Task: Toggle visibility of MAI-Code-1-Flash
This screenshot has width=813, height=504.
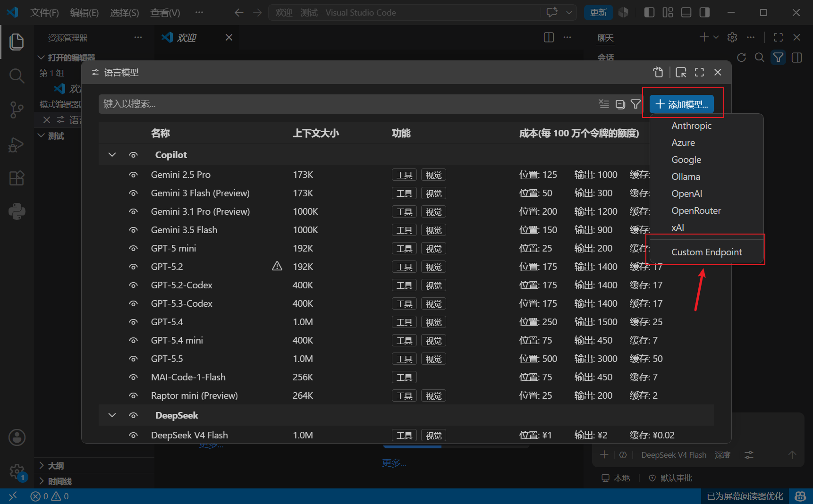Action: coord(134,378)
